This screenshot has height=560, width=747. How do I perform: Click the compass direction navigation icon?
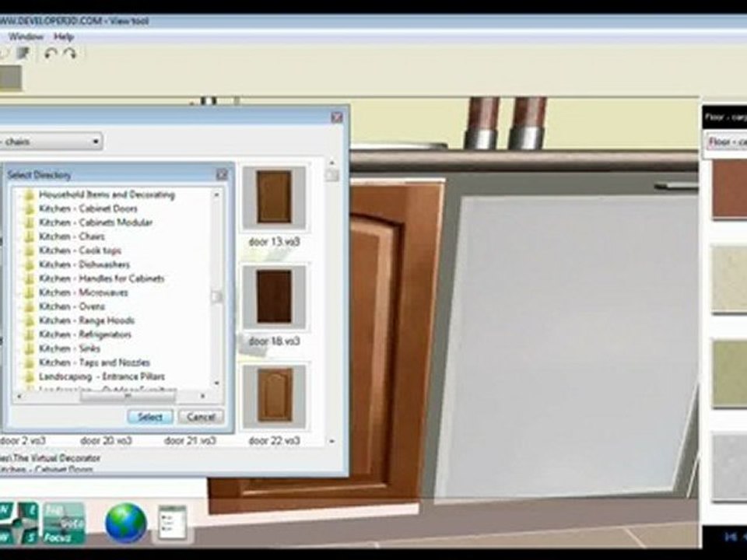tap(18, 523)
